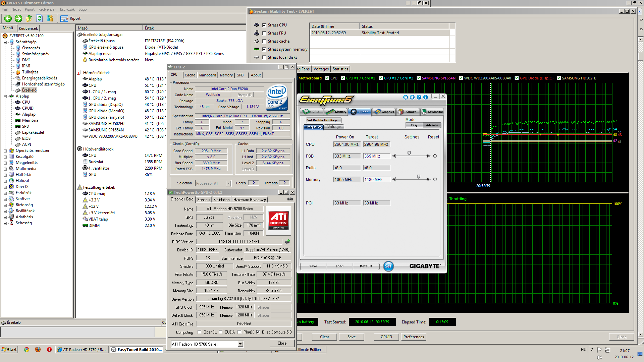Click the Memory target field 1180 MHz
The width and height of the screenshot is (644, 362).
pyautogui.click(x=377, y=180)
